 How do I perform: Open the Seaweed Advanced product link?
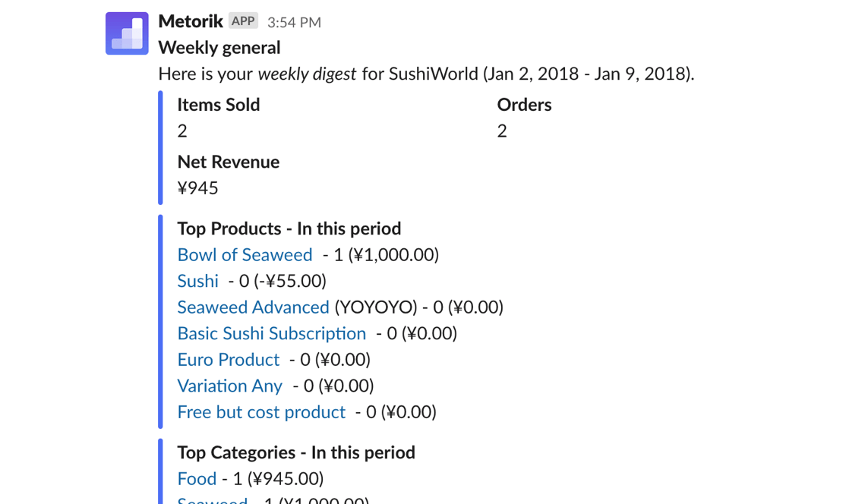[253, 307]
